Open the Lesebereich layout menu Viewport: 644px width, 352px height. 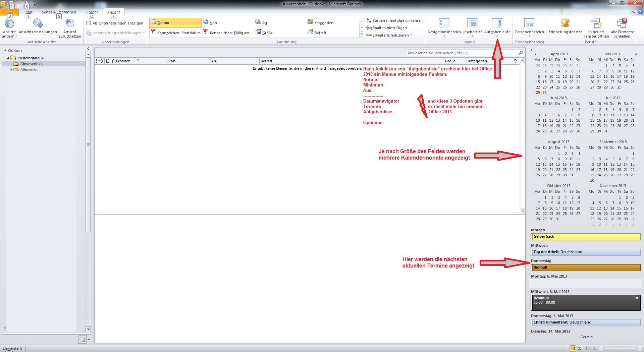pyautogui.click(x=472, y=27)
